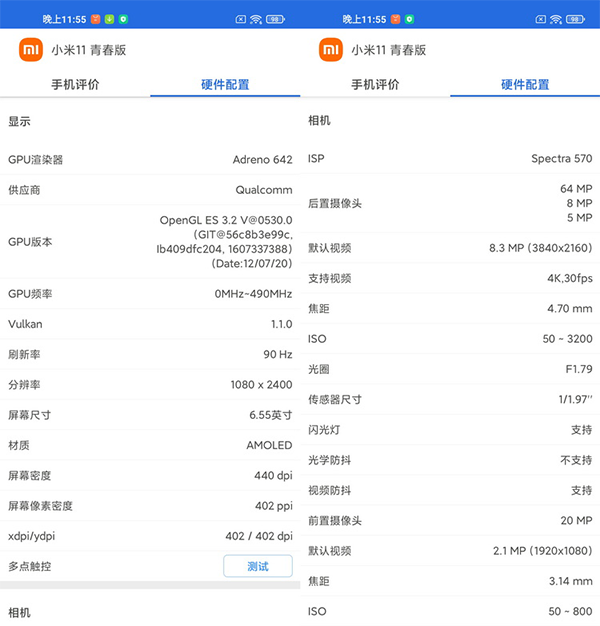Tap the Mi logo on the right screen
600x626 pixels.
[x=330, y=50]
